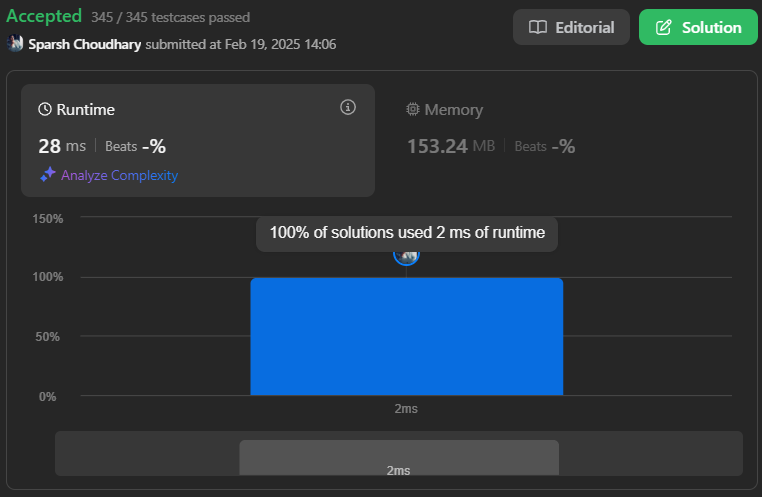Click the chip icon next to Memory
The height and width of the screenshot is (497, 762).
(x=413, y=110)
